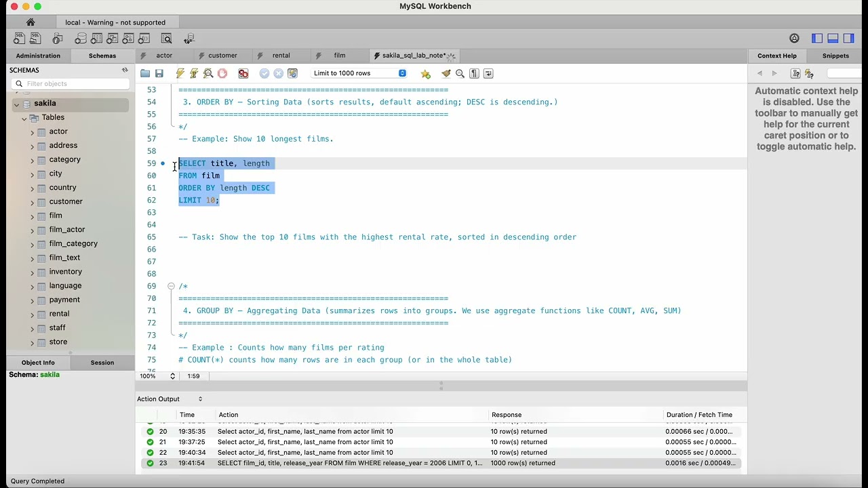Expand the payment table node
Image resolution: width=868 pixels, height=488 pixels.
click(x=32, y=300)
